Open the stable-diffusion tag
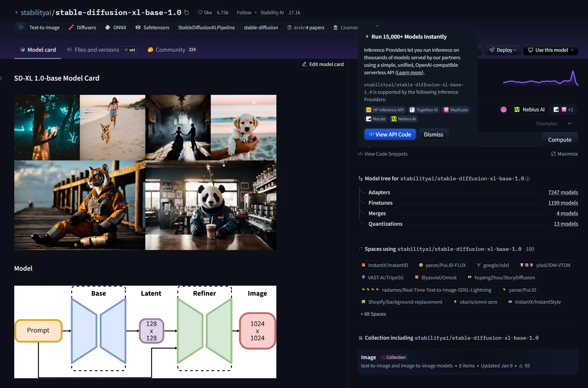Viewport: 588px width, 388px height. (x=261, y=27)
